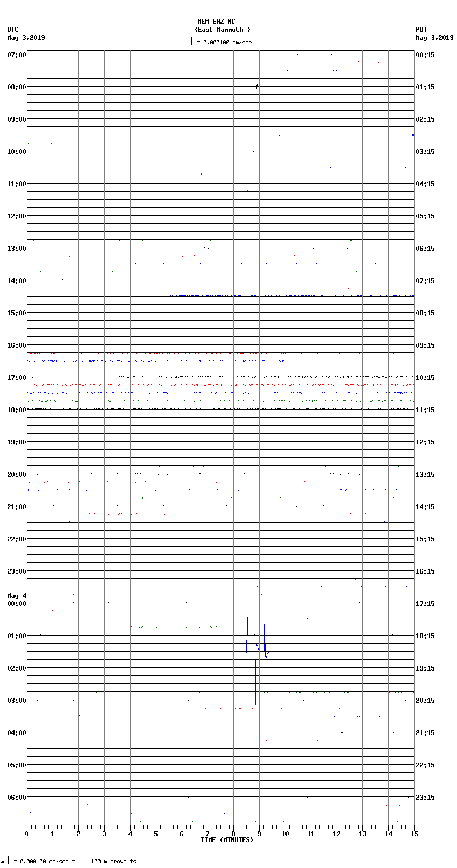Click the 20:15 PDT row label
The image size is (457, 868).
coord(425,701)
